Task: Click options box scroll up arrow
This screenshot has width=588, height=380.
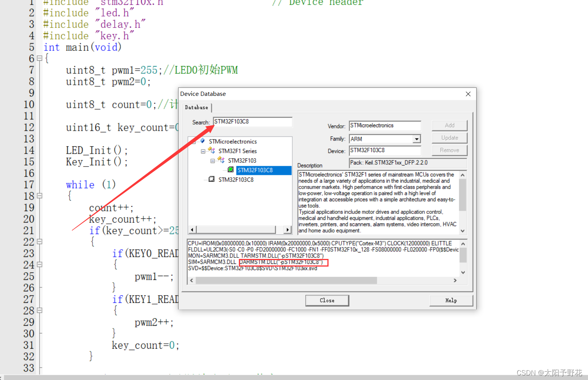Action: pyautogui.click(x=463, y=244)
